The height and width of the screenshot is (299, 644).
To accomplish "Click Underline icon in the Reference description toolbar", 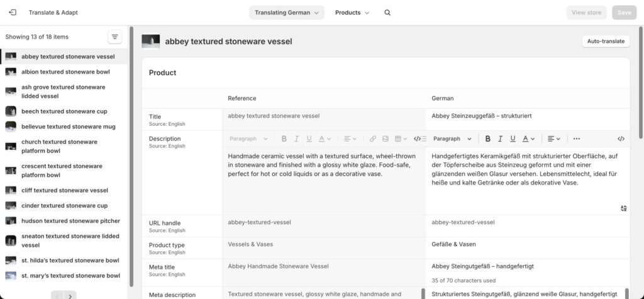I will (x=309, y=139).
